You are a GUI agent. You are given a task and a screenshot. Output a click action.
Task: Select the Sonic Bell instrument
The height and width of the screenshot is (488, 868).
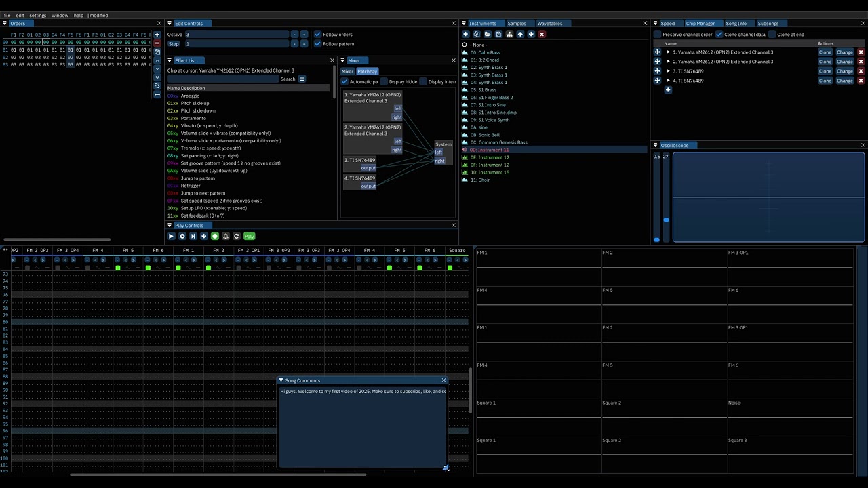coord(485,135)
